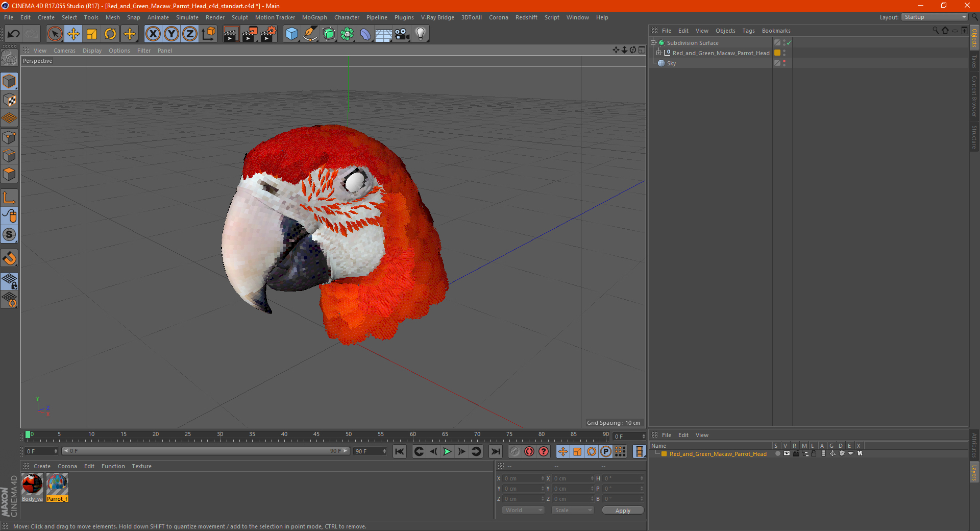Switch to Model mode in left toolbar

9,82
